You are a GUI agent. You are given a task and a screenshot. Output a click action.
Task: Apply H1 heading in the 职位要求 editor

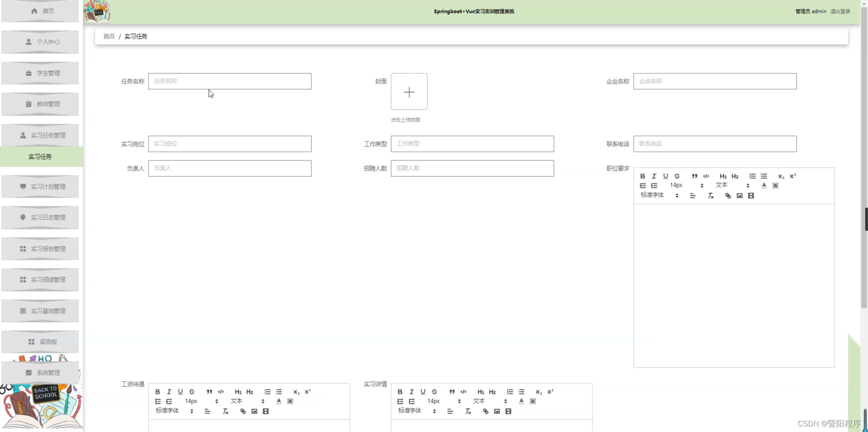tap(723, 176)
